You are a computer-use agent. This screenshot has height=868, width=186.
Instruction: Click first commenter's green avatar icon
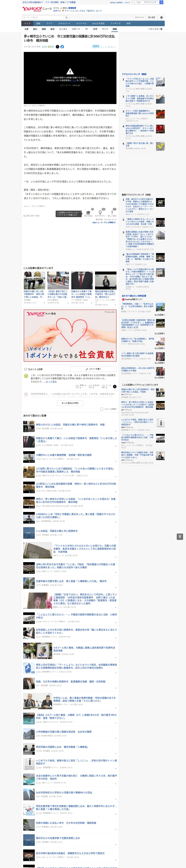(26, 376)
